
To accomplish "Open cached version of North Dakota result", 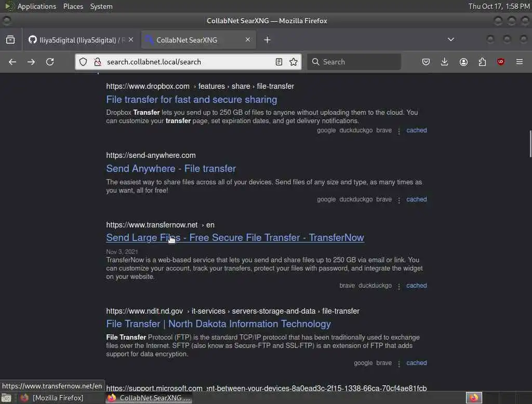I will coord(417,363).
